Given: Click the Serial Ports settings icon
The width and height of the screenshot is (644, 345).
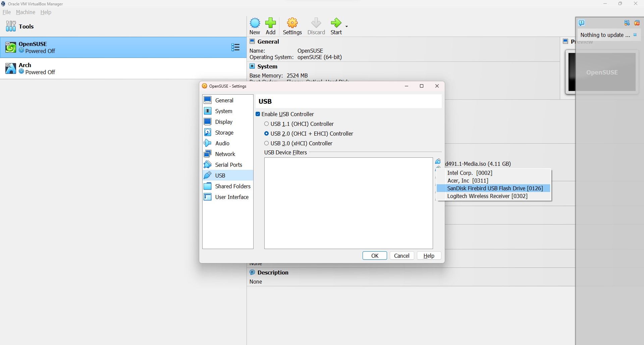Looking at the screenshot, I should 207,164.
